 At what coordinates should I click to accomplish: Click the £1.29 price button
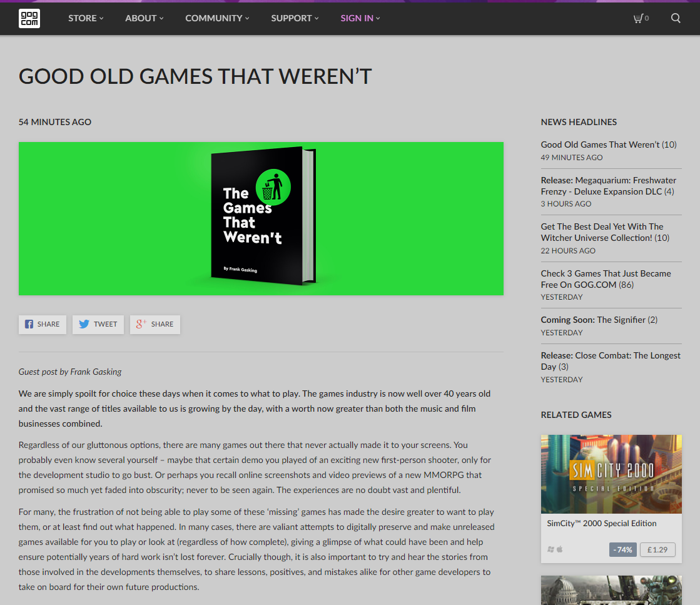tap(657, 550)
